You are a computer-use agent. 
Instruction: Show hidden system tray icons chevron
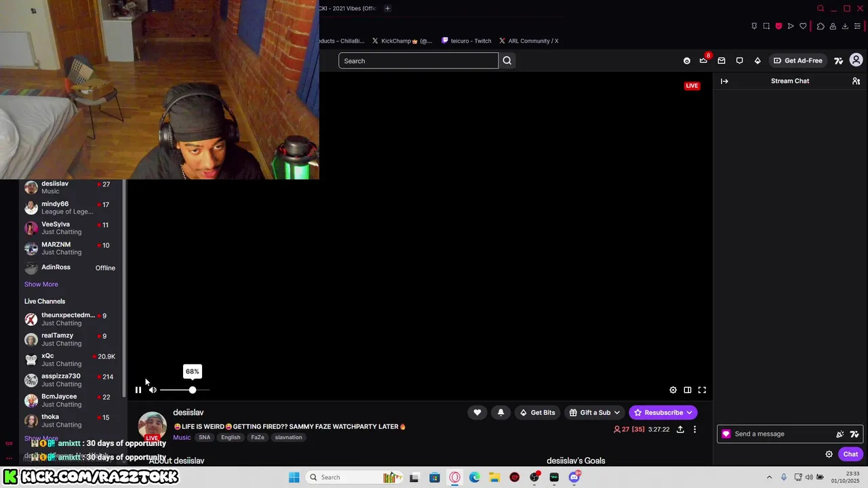[x=769, y=477]
